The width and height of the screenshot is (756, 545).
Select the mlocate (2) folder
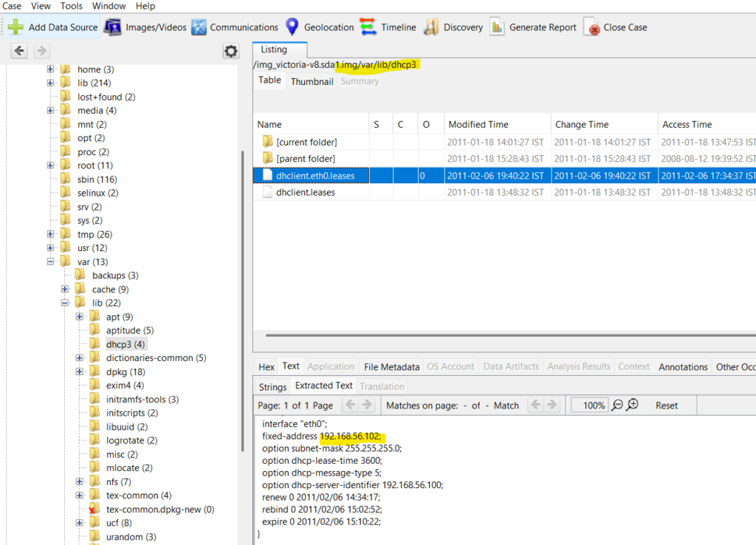tap(129, 468)
